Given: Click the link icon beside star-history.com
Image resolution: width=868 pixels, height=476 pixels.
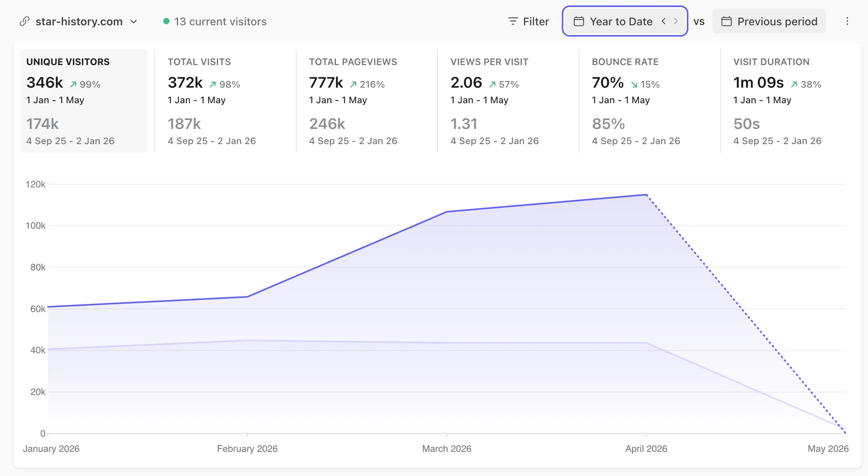Looking at the screenshot, I should [25, 21].
